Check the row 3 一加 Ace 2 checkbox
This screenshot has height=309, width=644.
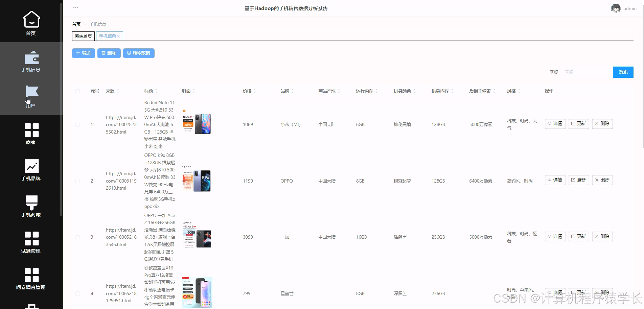(78, 237)
